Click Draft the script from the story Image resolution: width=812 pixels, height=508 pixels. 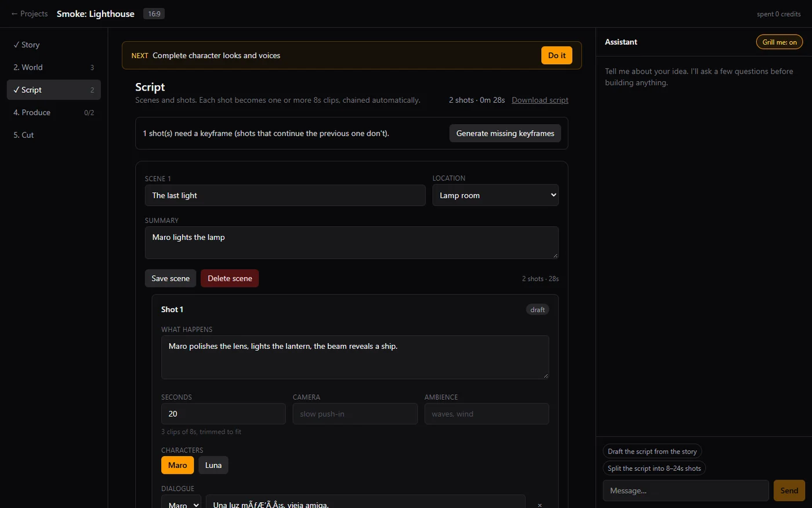(652, 452)
